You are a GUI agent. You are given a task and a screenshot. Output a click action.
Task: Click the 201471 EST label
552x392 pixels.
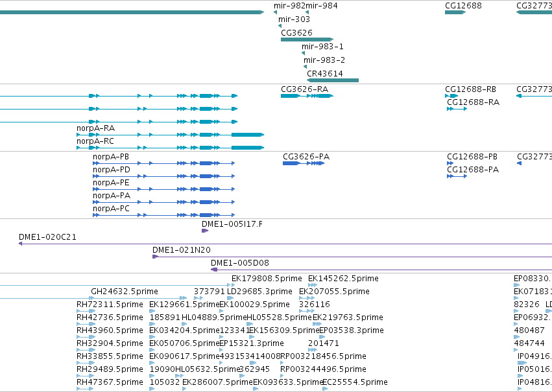coord(324,344)
